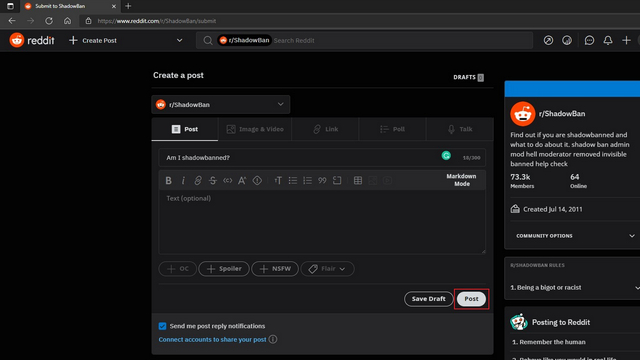Show info about connecting accounts
The height and width of the screenshot is (360, 640).
click(x=273, y=339)
